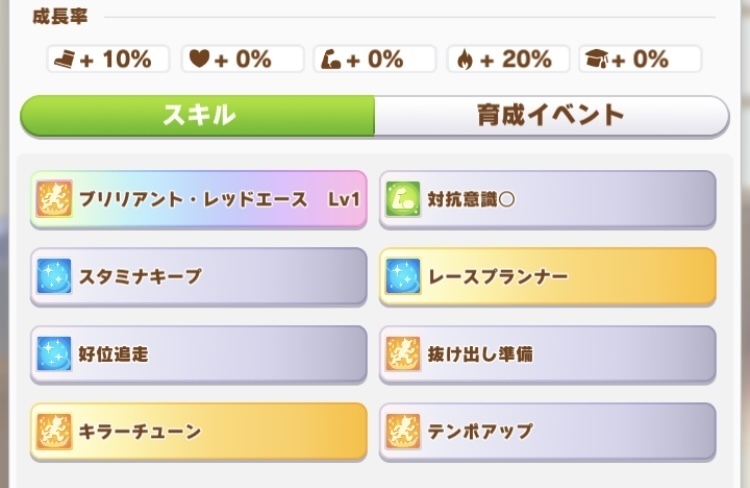The image size is (750, 488).
Task: Open the スタミナキープ skill entry
Action: 199,277
